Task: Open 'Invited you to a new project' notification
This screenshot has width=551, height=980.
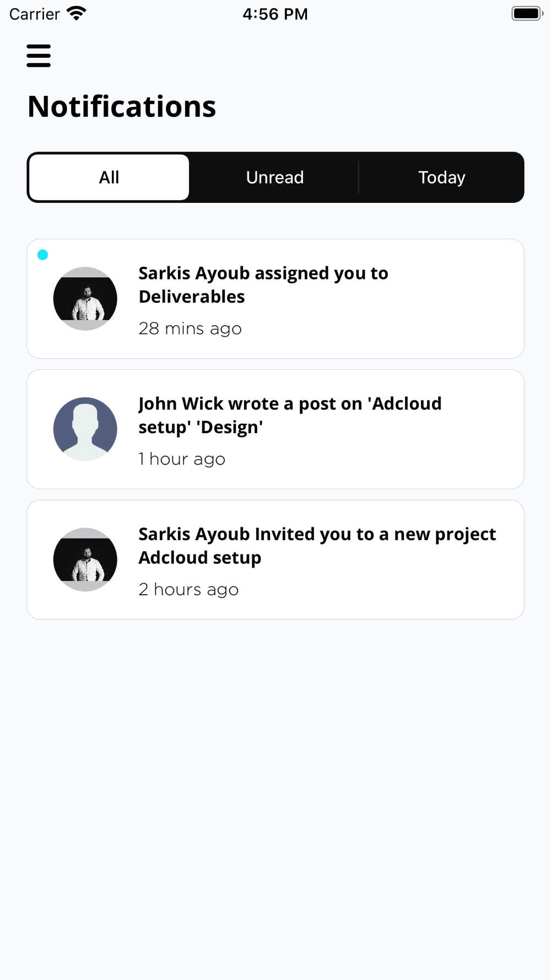Action: pyautogui.click(x=317, y=546)
